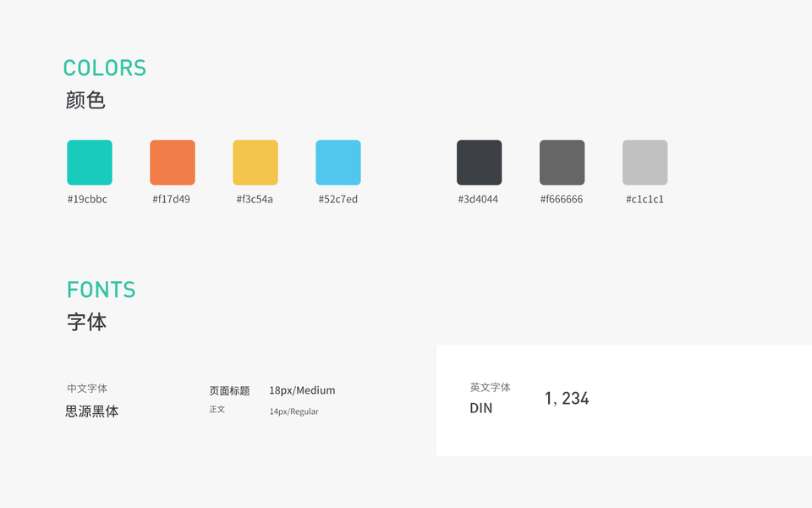
Task: Select the orange #f17d49 color swatch
Action: click(x=173, y=163)
